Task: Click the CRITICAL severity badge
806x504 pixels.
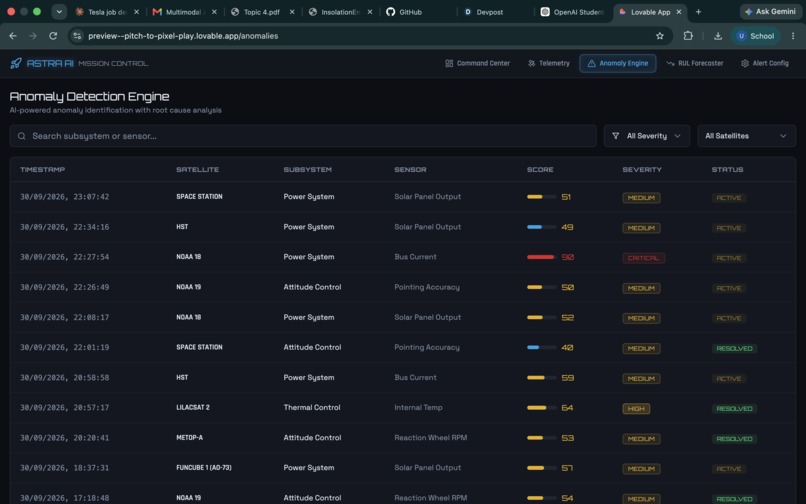Action: pyautogui.click(x=643, y=258)
